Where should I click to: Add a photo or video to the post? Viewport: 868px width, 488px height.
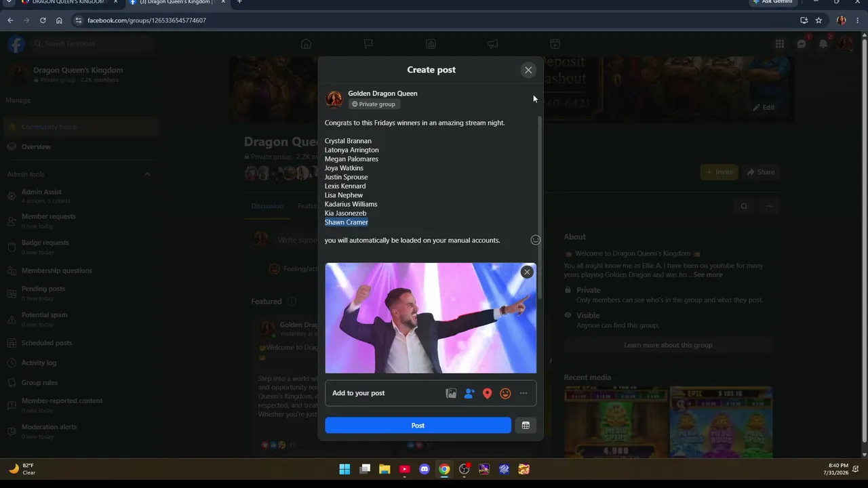451,393
